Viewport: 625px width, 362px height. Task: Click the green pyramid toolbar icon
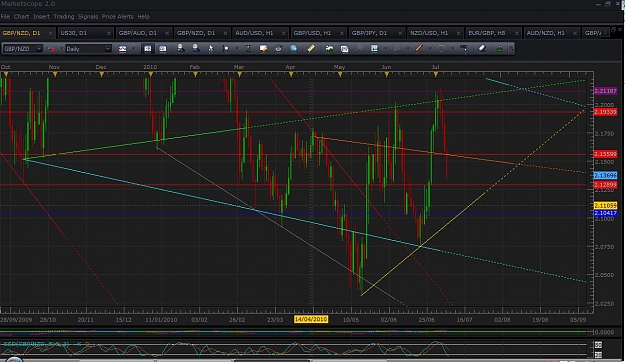(x=499, y=48)
